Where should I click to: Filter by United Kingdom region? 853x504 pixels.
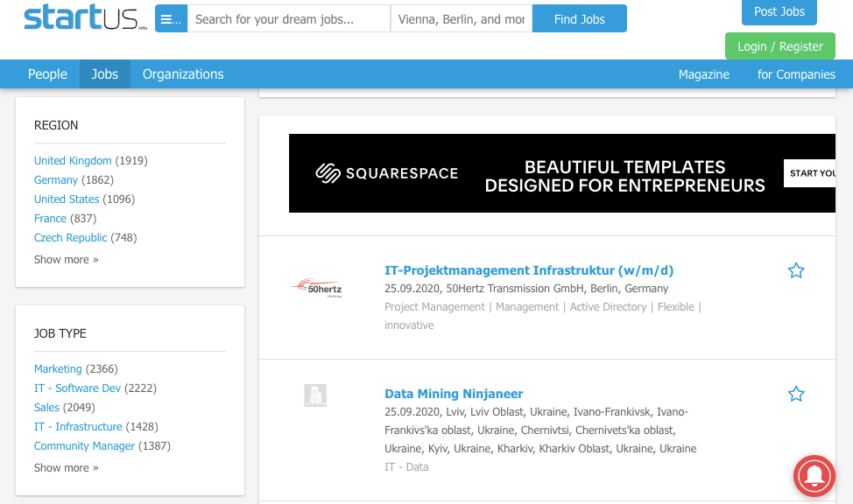[x=73, y=161]
